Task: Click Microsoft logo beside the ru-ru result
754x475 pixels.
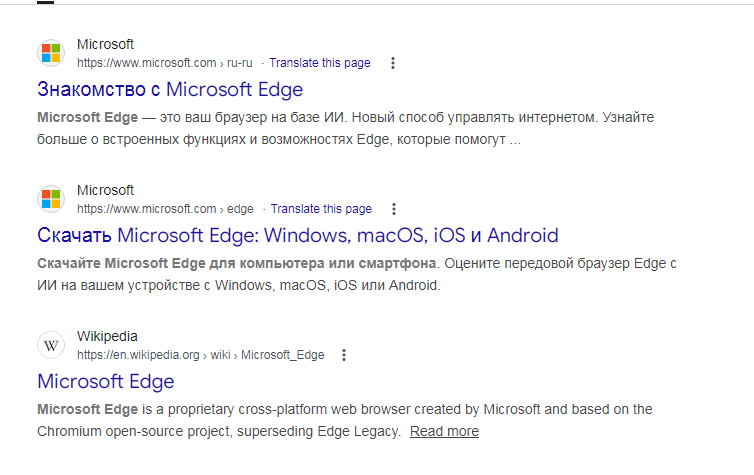Action: click(x=51, y=53)
